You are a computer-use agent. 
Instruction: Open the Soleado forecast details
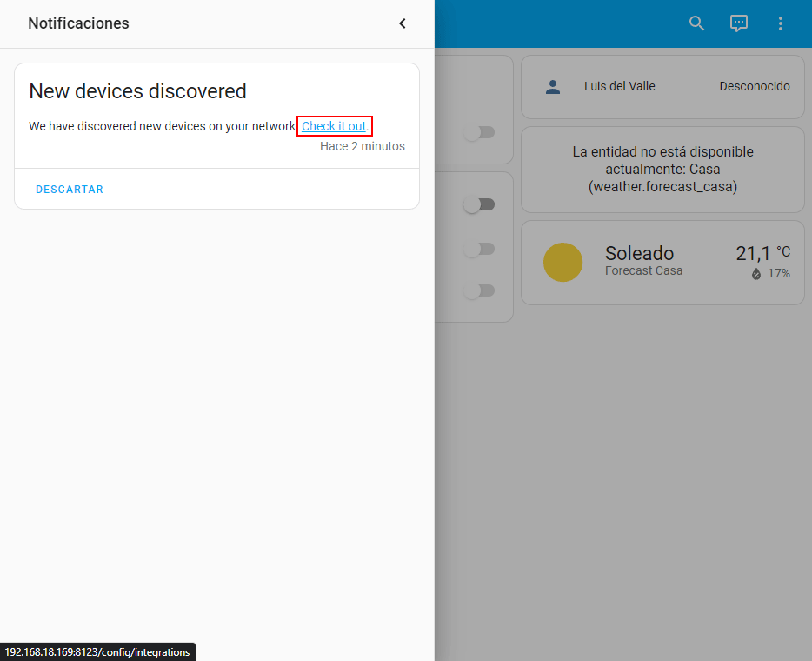click(x=639, y=254)
